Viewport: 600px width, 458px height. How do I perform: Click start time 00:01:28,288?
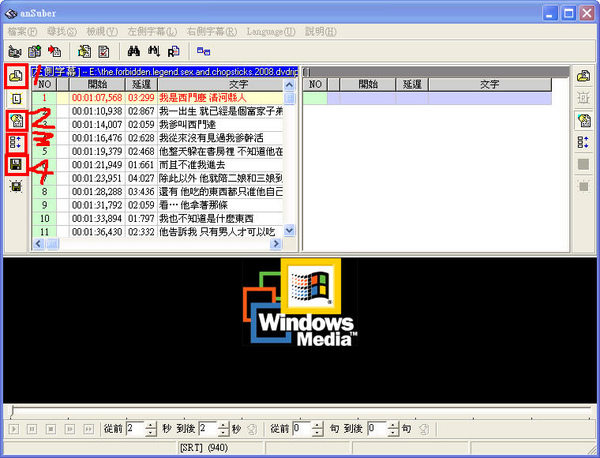pos(97,192)
